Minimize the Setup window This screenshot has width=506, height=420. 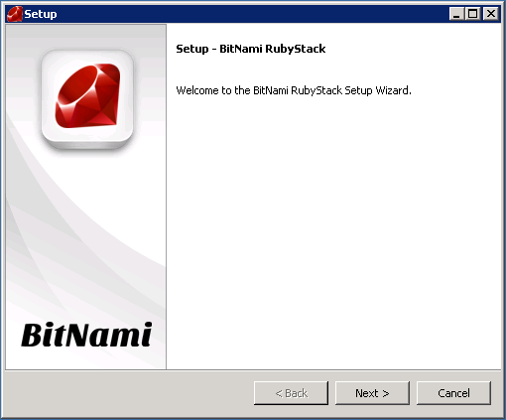pos(456,14)
